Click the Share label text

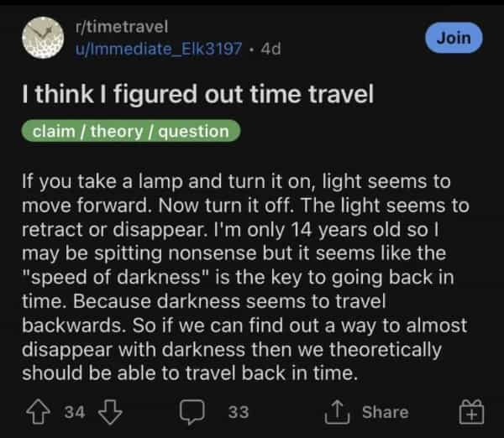385,412
